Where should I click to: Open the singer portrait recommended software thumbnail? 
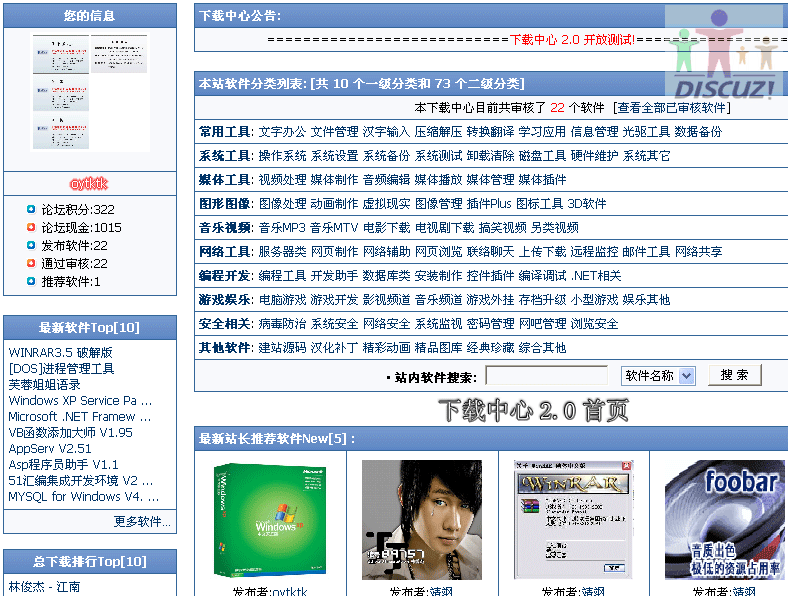422,520
